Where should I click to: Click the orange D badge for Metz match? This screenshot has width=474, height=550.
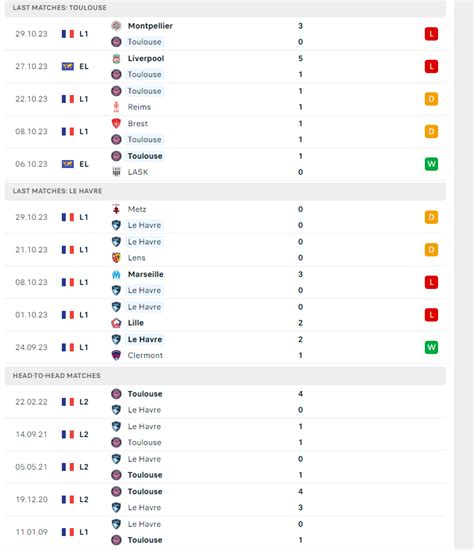[x=431, y=217]
